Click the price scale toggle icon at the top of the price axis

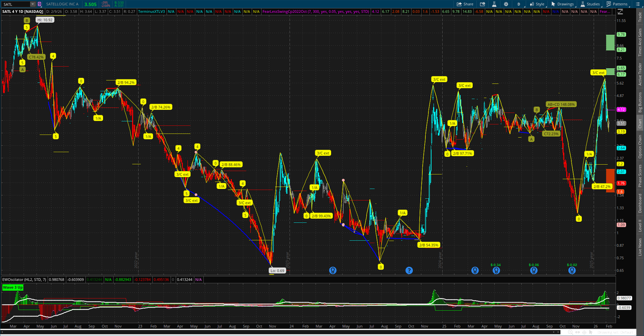(620, 11)
